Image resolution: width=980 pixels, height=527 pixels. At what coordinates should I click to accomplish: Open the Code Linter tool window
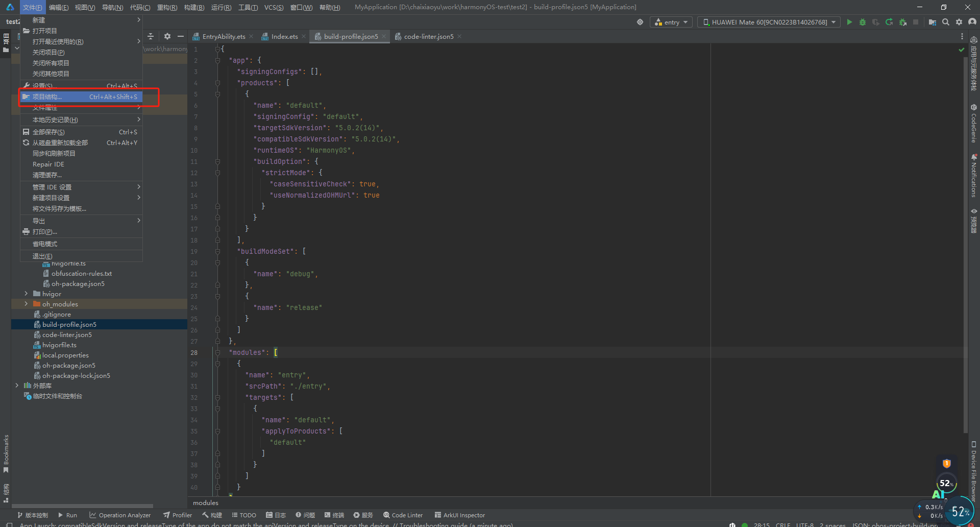click(403, 515)
